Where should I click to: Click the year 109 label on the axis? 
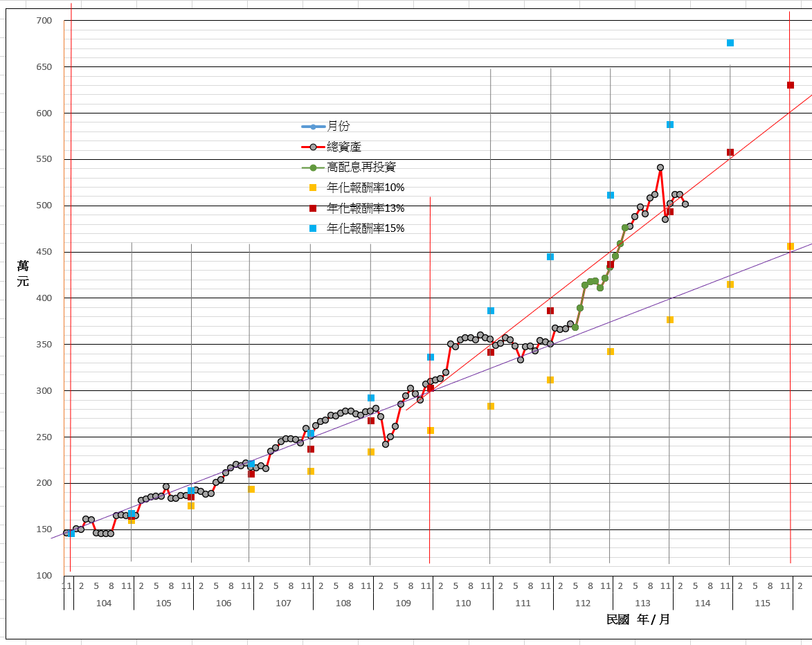pyautogui.click(x=404, y=603)
